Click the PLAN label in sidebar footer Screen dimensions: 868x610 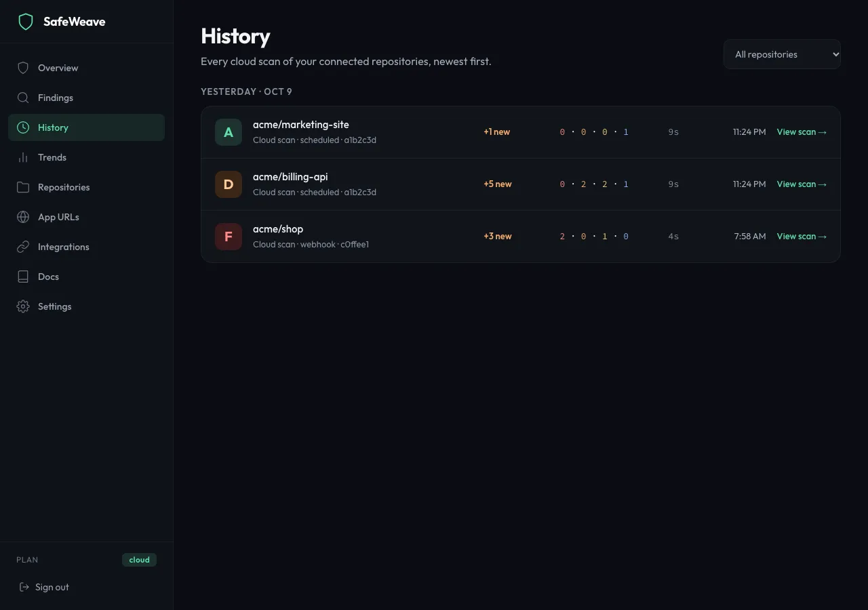[27, 560]
